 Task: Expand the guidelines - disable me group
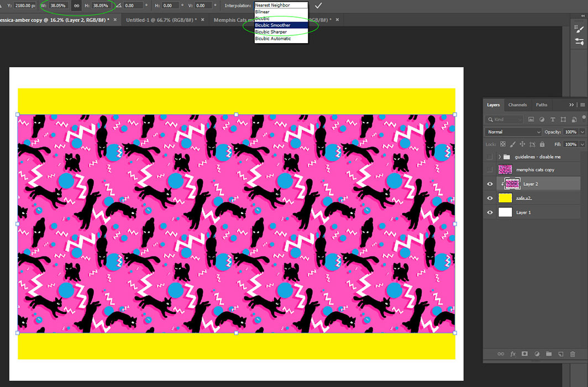click(499, 157)
